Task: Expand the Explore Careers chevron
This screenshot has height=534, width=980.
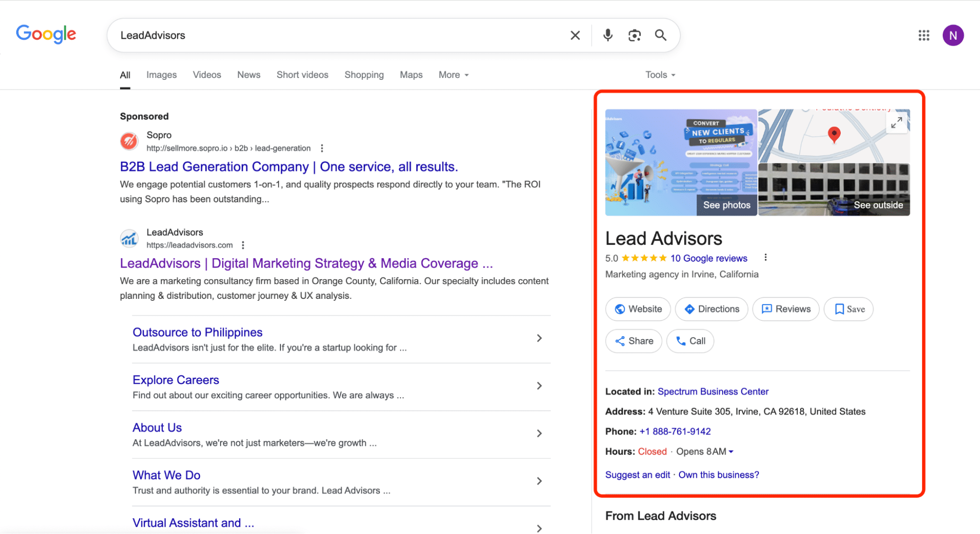Action: tap(539, 386)
